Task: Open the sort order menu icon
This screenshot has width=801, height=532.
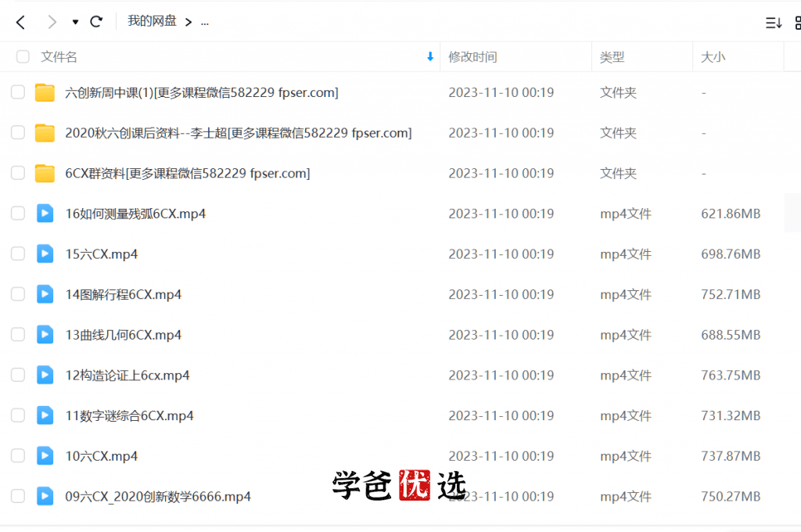Action: pyautogui.click(x=774, y=23)
